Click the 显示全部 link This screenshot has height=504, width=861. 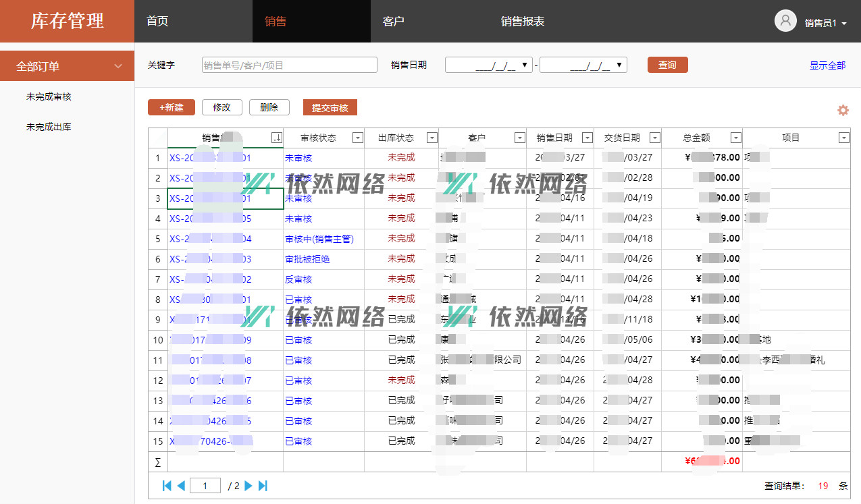tap(827, 65)
